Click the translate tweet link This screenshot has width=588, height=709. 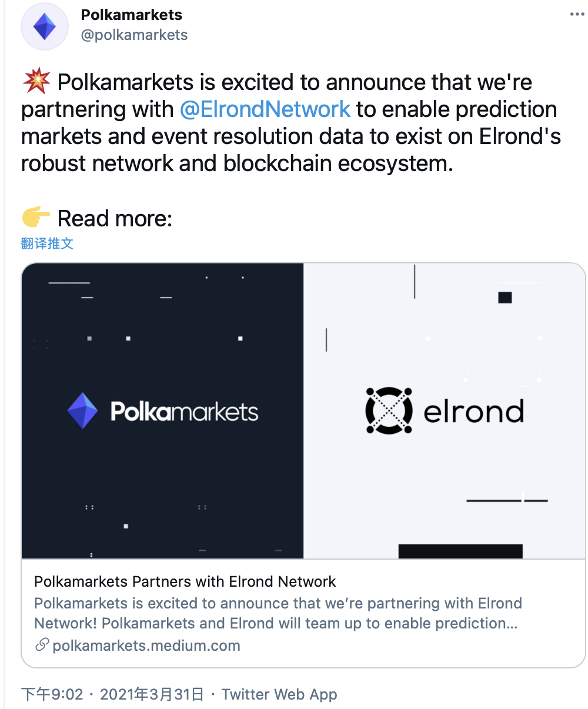[47, 243]
